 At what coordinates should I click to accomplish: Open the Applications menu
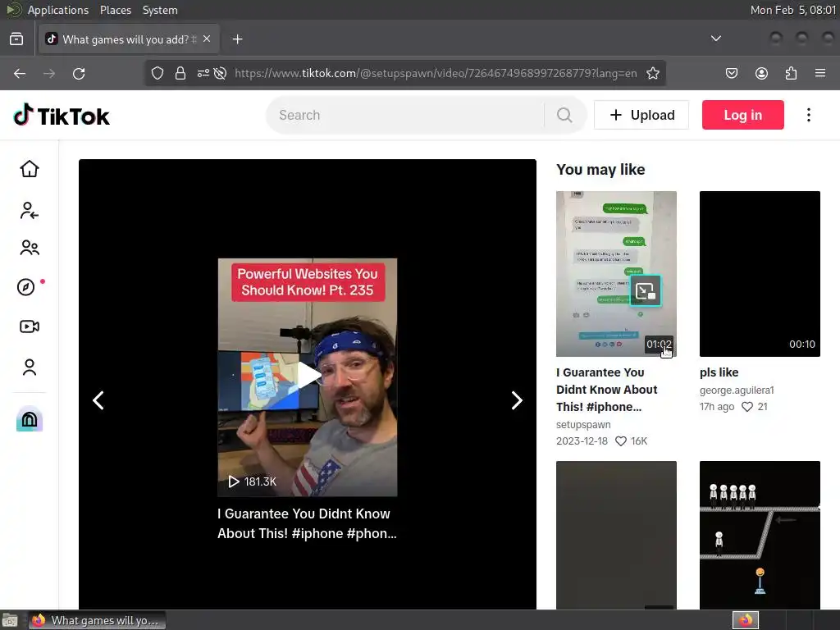coord(58,10)
